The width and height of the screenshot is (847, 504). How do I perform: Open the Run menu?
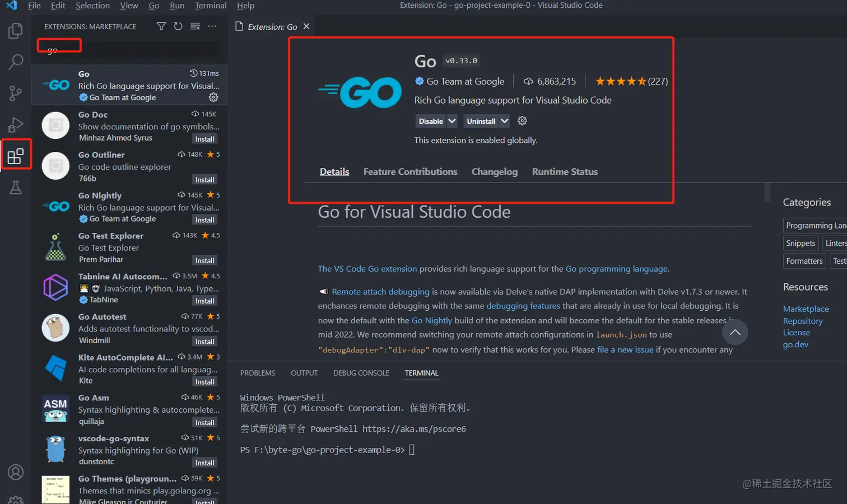coord(177,6)
